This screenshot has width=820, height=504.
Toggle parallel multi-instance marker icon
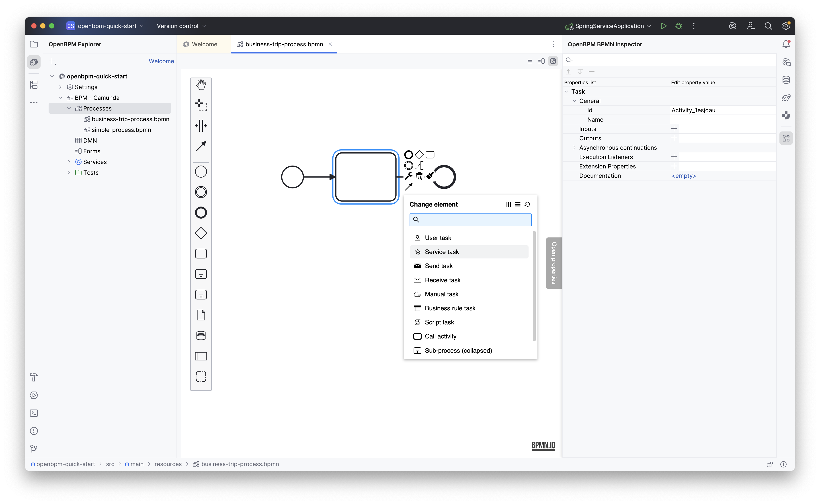tap(508, 204)
